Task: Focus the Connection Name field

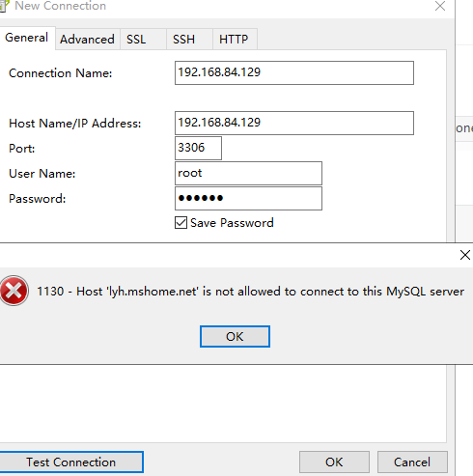Action: tap(294, 72)
